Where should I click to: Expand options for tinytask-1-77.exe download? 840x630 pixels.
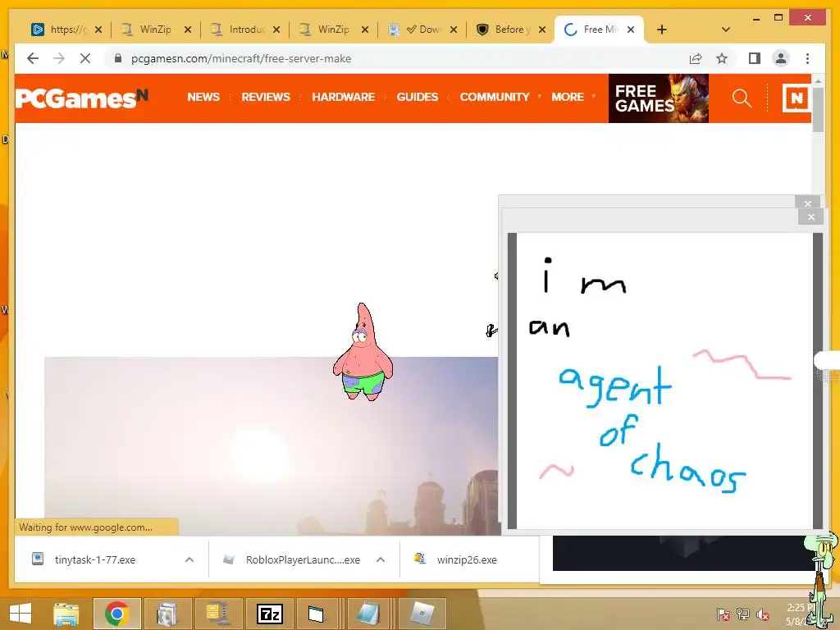coord(189,559)
